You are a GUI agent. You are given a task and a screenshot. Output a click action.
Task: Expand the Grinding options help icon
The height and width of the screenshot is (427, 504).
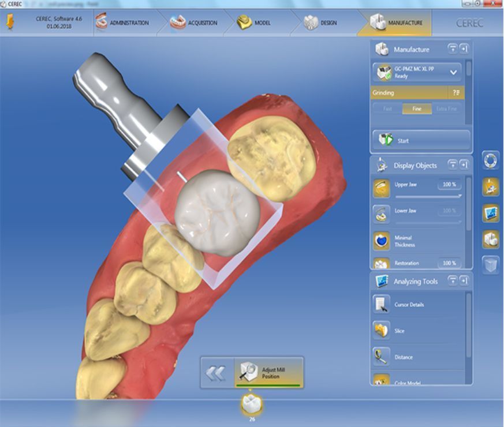[x=456, y=93]
